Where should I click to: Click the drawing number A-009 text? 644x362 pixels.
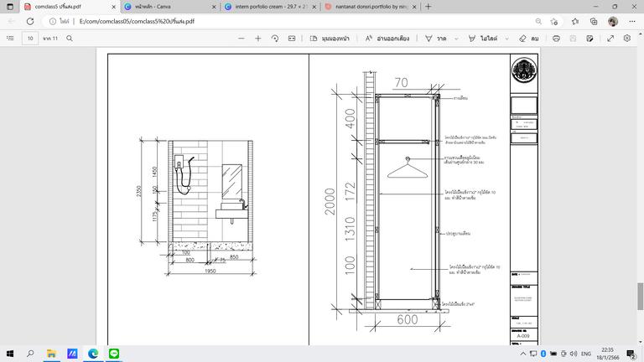coord(523,336)
